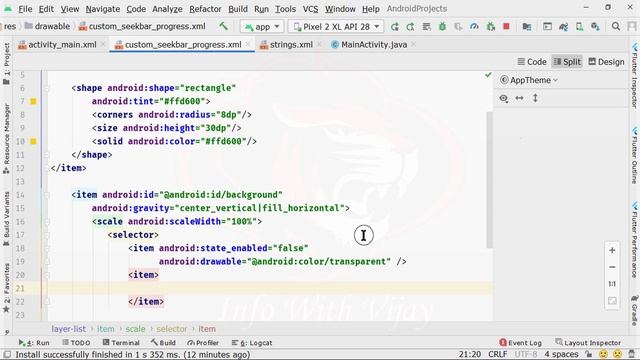
Task: Open the Layout Inspector
Action: tap(588, 343)
